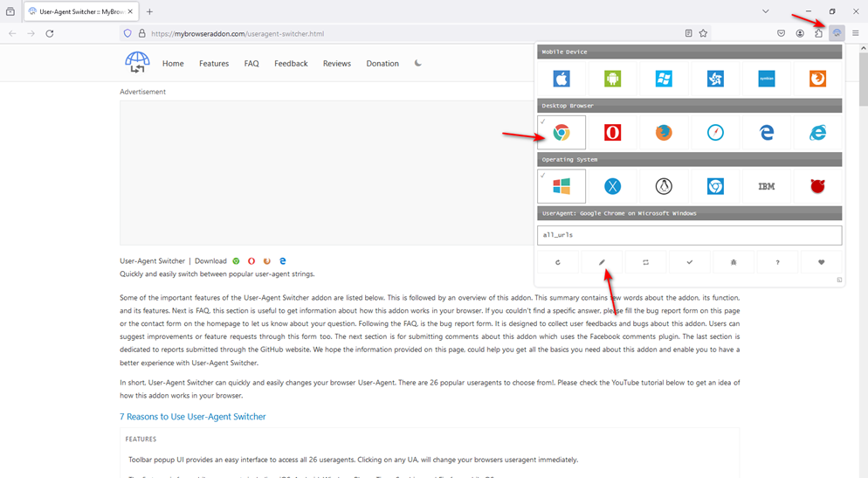Click the address bar URL
This screenshot has width=868, height=478.
pyautogui.click(x=238, y=34)
